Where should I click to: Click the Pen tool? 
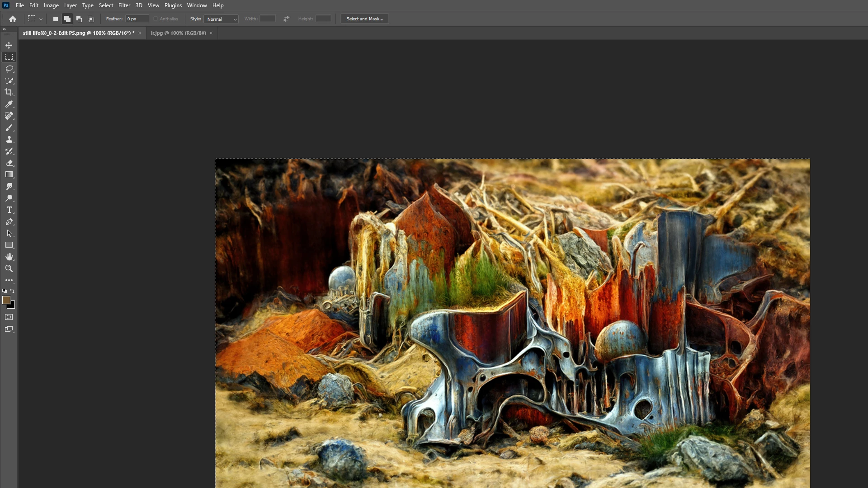9,222
